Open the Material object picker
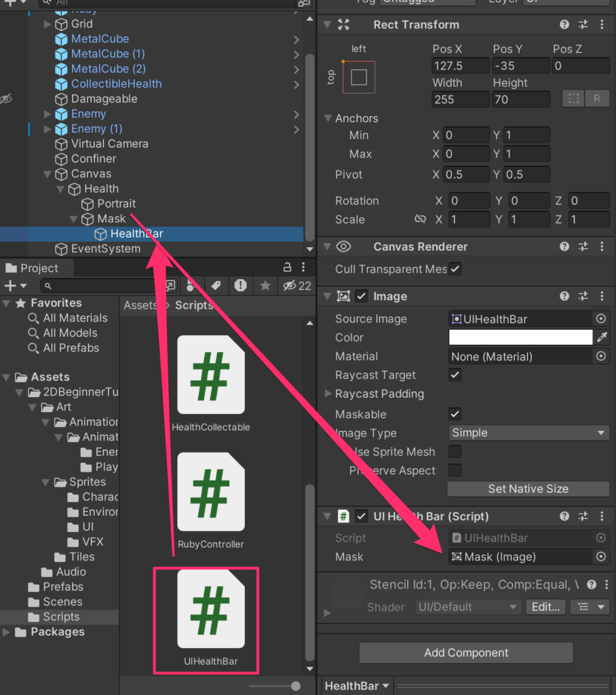 (x=601, y=356)
